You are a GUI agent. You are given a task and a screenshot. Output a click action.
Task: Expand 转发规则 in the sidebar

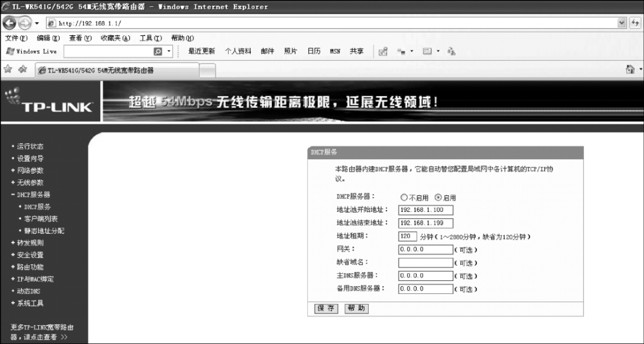[30, 243]
